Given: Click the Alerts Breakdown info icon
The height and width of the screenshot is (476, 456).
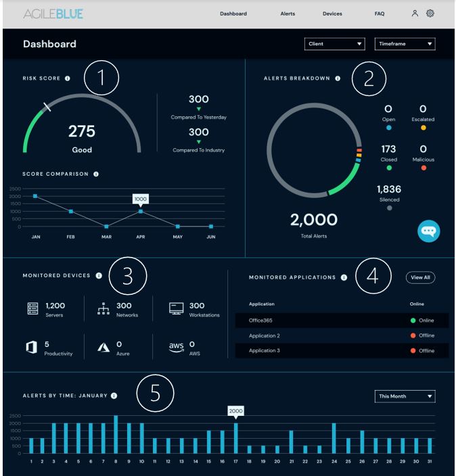Looking at the screenshot, I should tap(338, 78).
